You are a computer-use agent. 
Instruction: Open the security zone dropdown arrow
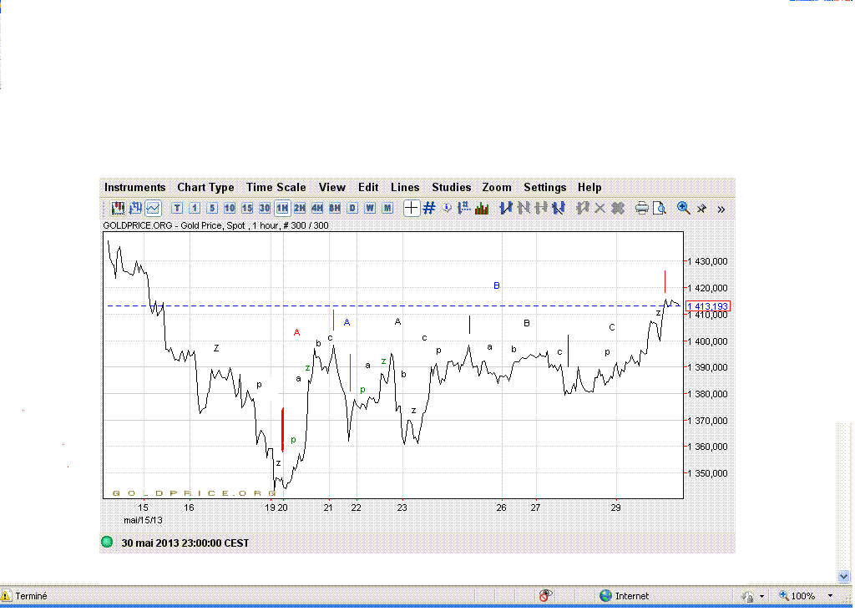click(x=761, y=596)
